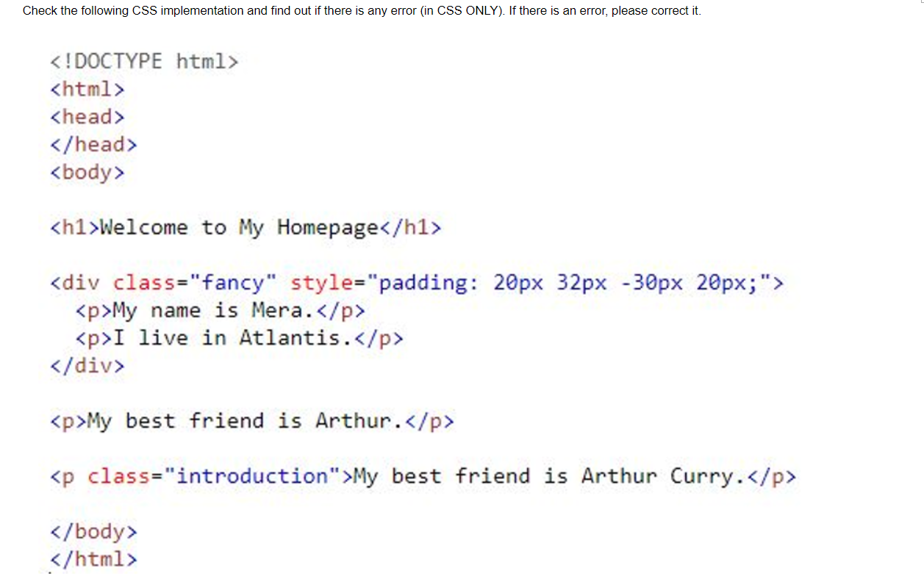Select the opening html tag
This screenshot has height=579, width=924.
pos(87,90)
